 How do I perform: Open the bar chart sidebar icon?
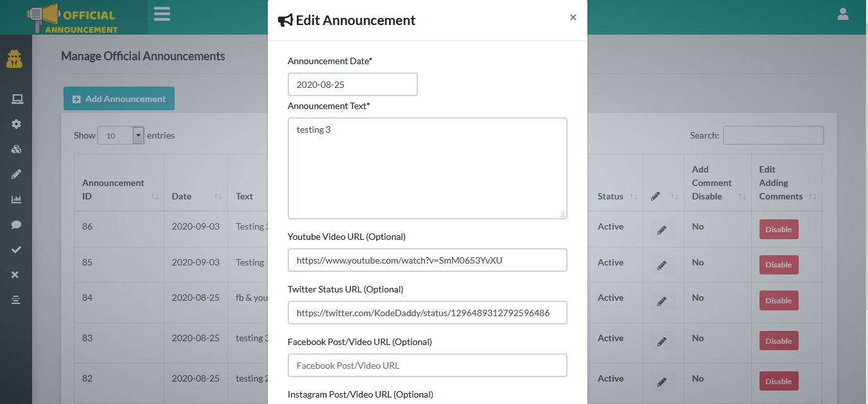(x=17, y=199)
